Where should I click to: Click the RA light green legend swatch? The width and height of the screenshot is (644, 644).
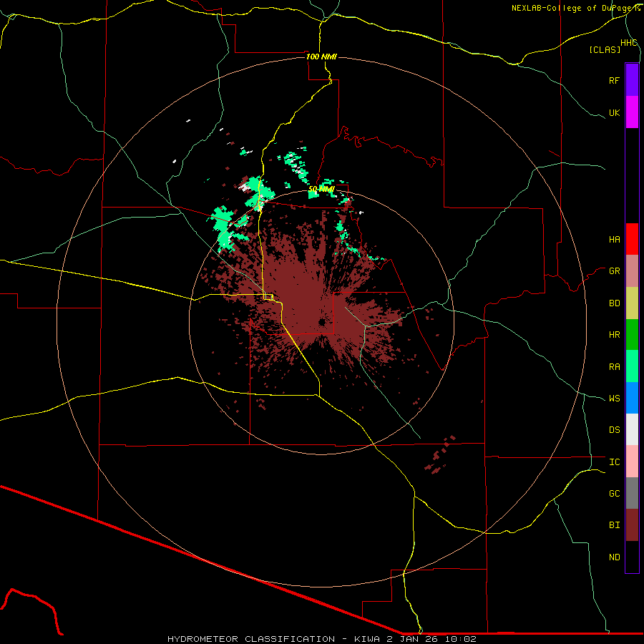coord(632,366)
